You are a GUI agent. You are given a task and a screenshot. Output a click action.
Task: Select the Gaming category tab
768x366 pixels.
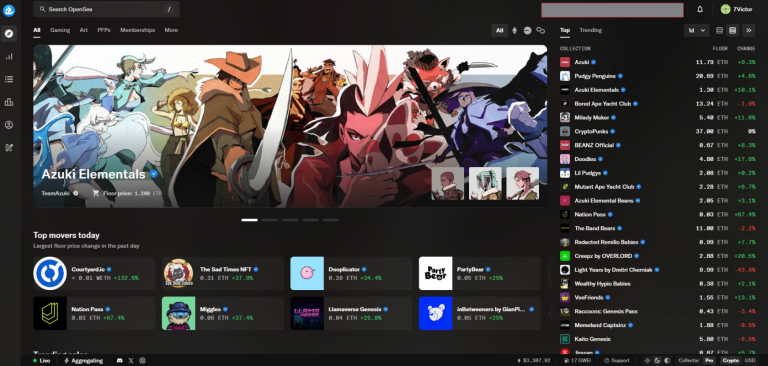pyautogui.click(x=60, y=30)
